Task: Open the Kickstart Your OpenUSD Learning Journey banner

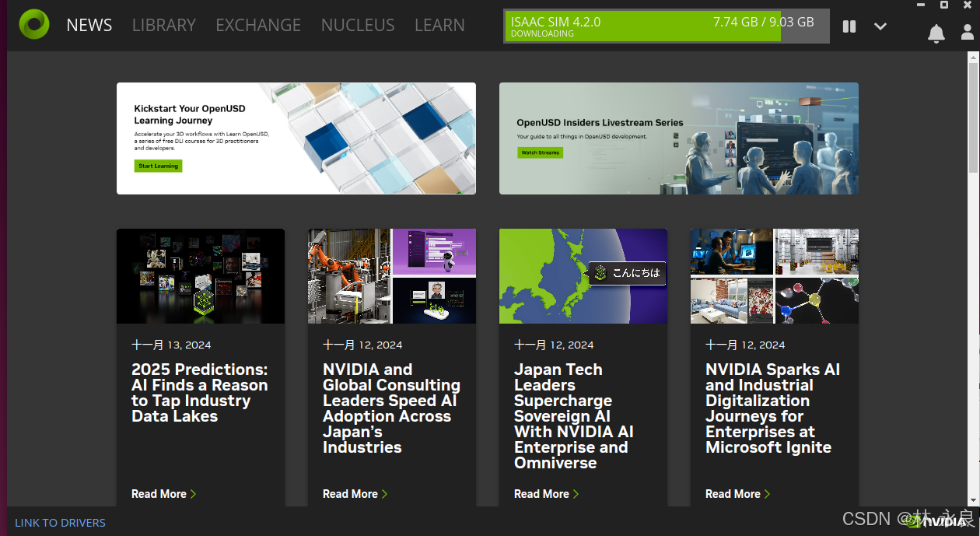Action: click(x=296, y=138)
